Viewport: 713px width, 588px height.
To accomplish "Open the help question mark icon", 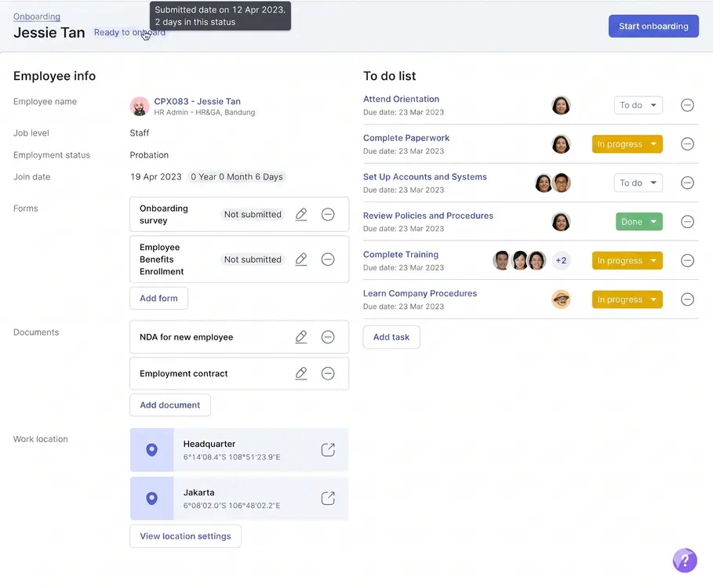I will tap(684, 560).
